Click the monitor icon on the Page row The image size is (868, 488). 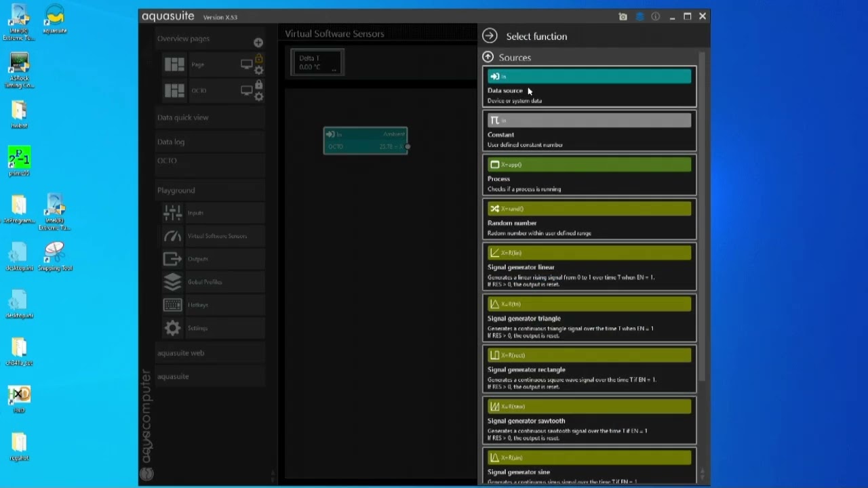[247, 64]
